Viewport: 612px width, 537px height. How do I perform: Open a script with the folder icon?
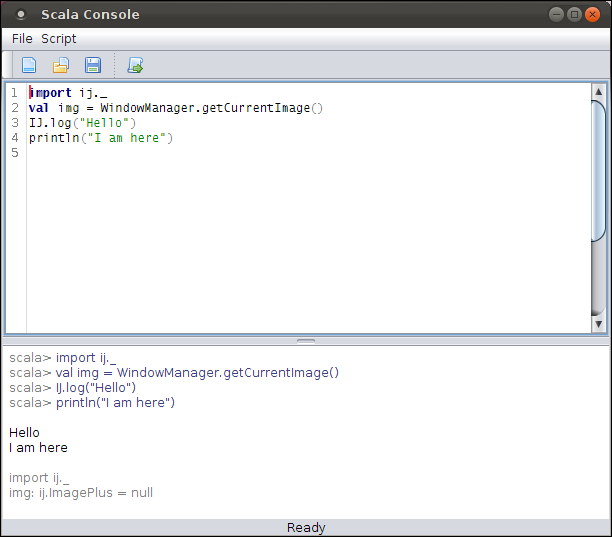(61, 66)
